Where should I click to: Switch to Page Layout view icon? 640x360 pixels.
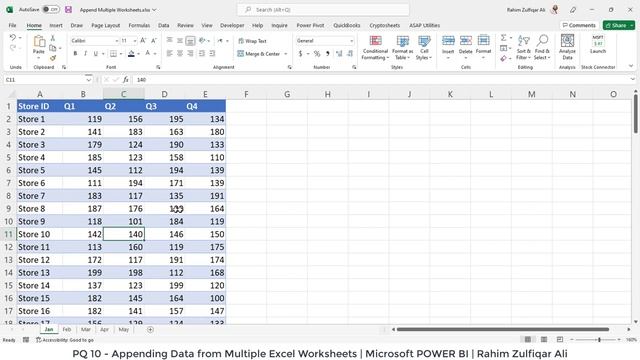click(544, 340)
